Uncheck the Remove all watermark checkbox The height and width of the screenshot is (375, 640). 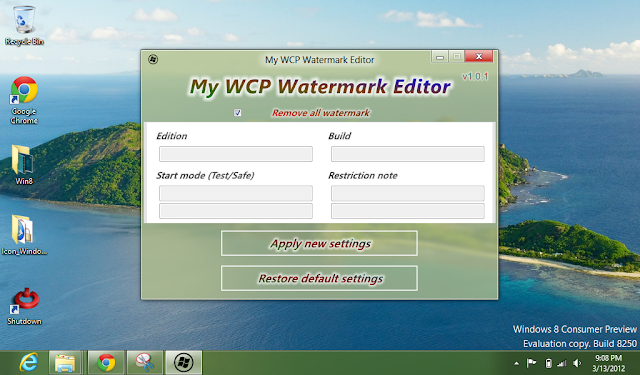click(x=238, y=113)
